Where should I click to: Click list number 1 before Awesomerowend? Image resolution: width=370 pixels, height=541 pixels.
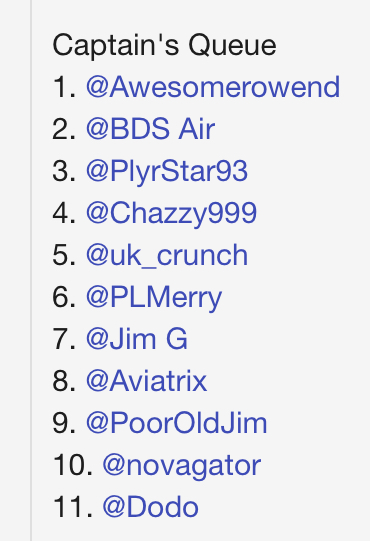[x=64, y=88]
